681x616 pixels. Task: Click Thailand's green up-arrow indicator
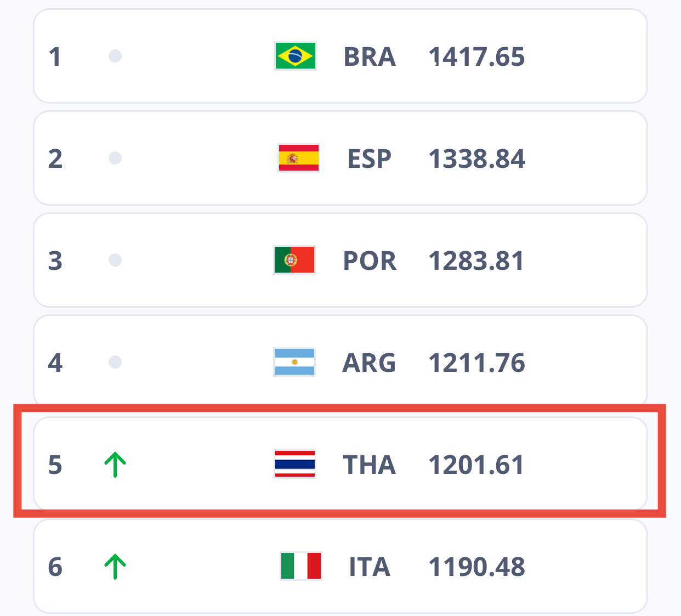click(115, 465)
